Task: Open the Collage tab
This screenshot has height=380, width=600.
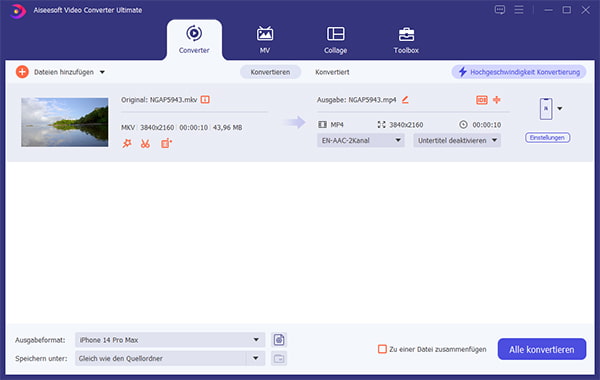Action: (x=336, y=40)
